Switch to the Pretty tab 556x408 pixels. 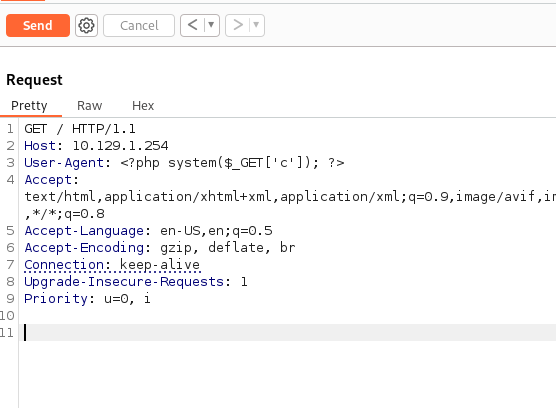(29, 106)
